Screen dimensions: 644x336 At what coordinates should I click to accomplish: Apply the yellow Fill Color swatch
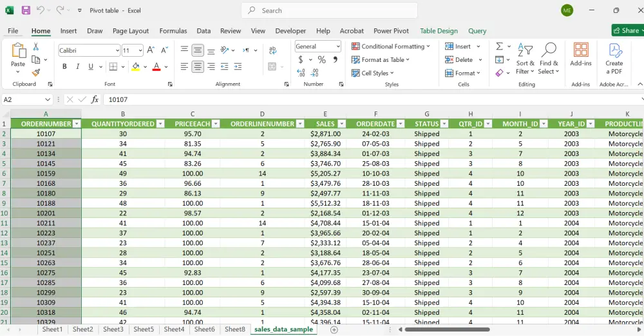point(135,66)
